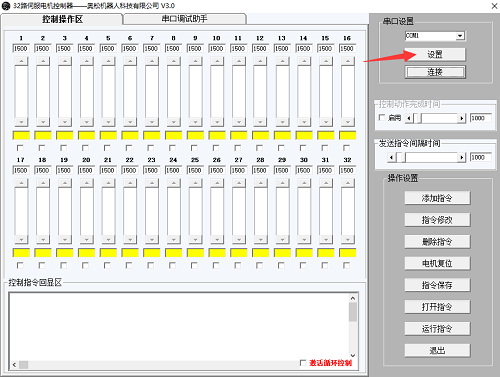Click the up arrow of channel 1 slider
Image resolution: width=500 pixels, height=377 pixels.
pos(21,61)
